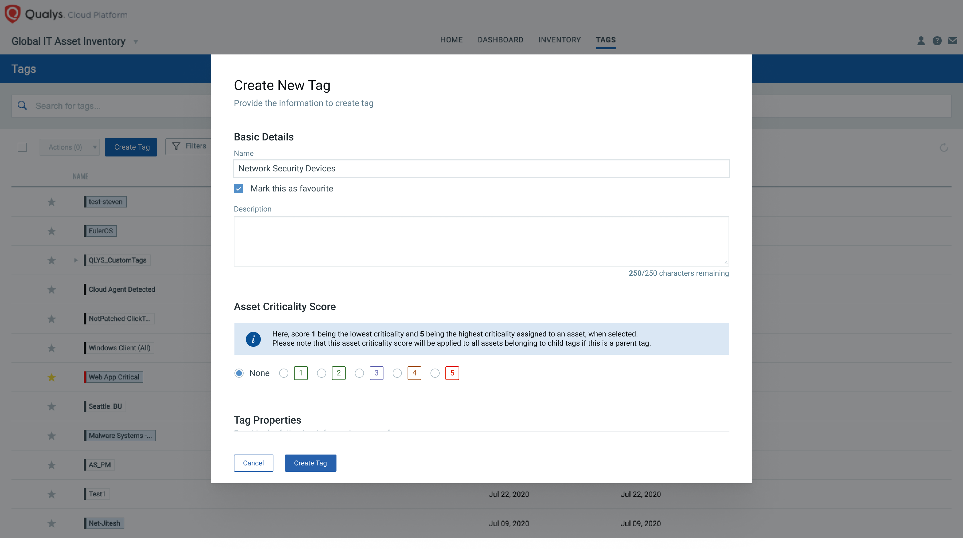The height and width of the screenshot is (560, 963).
Task: Click the NAME column header
Action: 81,177
